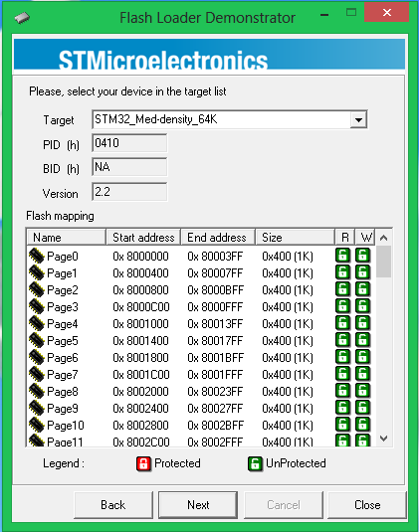Click the Page7 write-protection lock icon

pyautogui.click(x=362, y=374)
